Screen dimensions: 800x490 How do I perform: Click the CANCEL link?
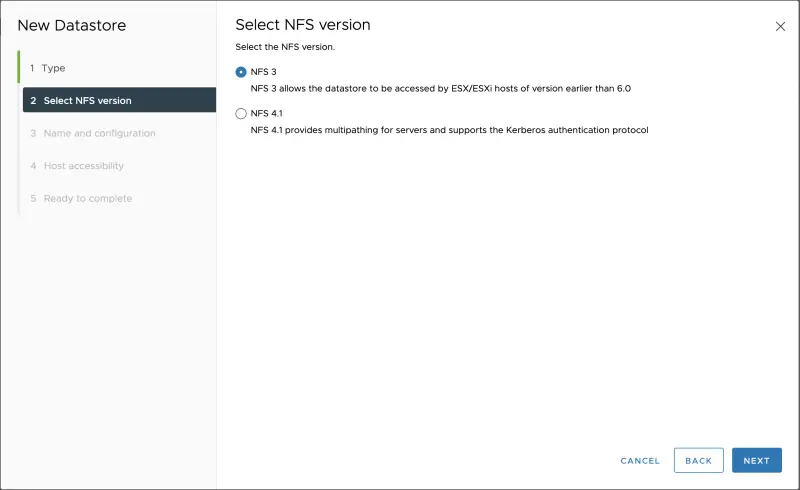coord(640,461)
